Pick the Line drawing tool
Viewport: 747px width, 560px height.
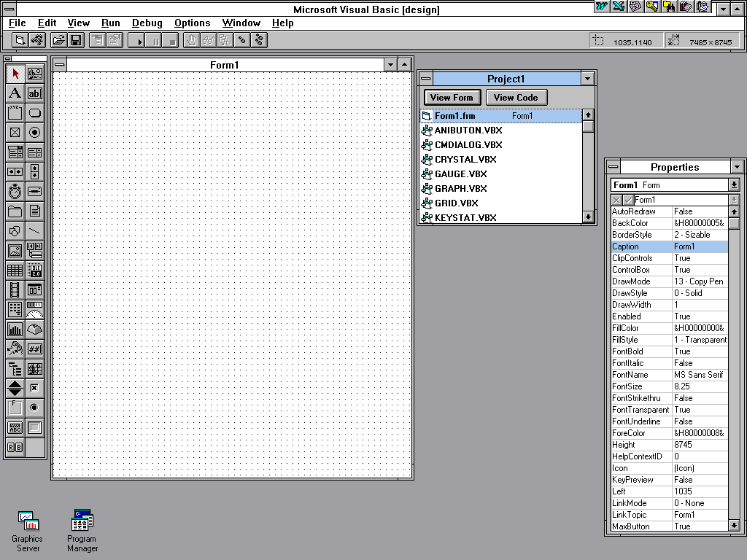[35, 231]
